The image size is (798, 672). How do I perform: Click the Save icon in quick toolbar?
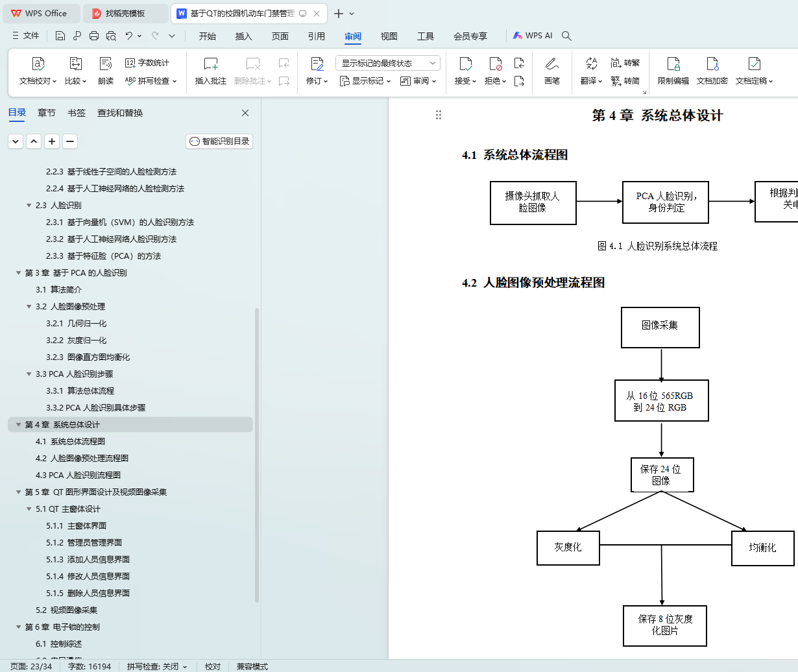[x=60, y=36]
